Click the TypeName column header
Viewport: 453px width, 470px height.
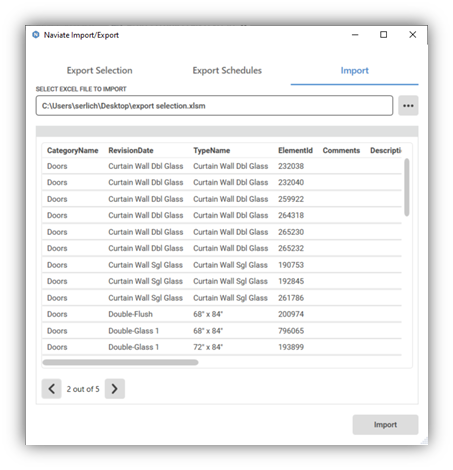212,150
